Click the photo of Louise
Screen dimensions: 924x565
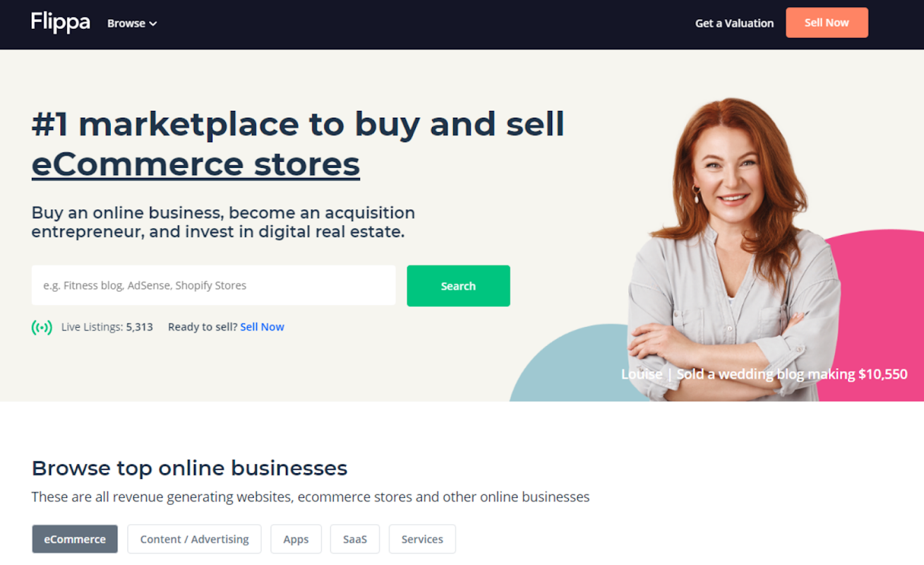click(734, 247)
